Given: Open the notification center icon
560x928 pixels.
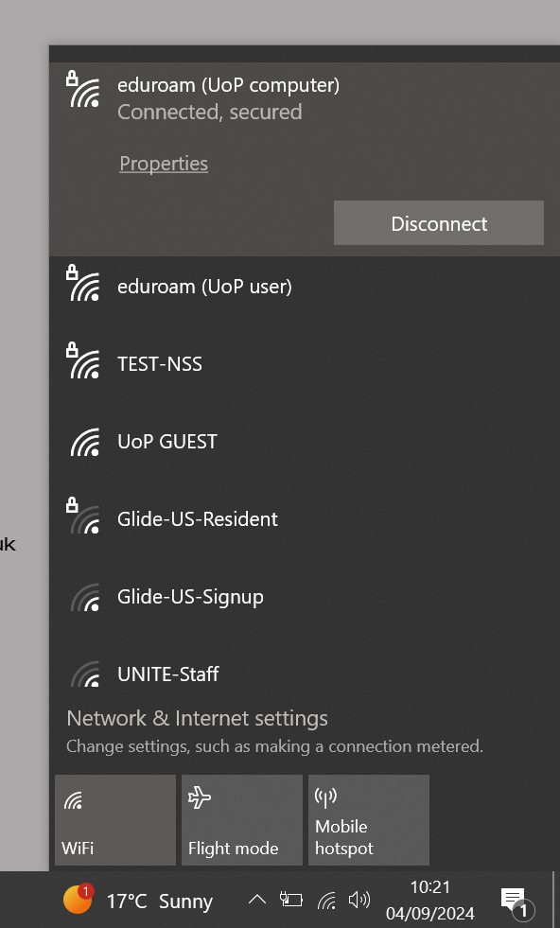Looking at the screenshot, I should [x=512, y=901].
